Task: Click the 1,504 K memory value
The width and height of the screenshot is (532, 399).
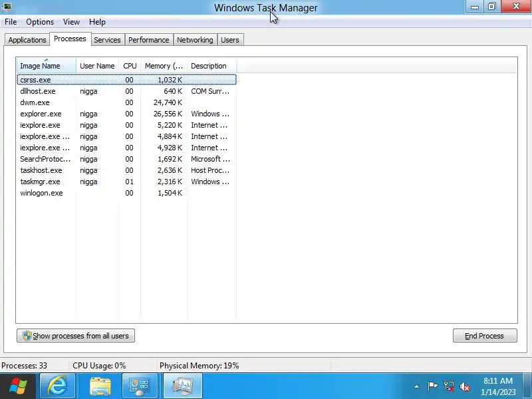Action: tap(170, 193)
